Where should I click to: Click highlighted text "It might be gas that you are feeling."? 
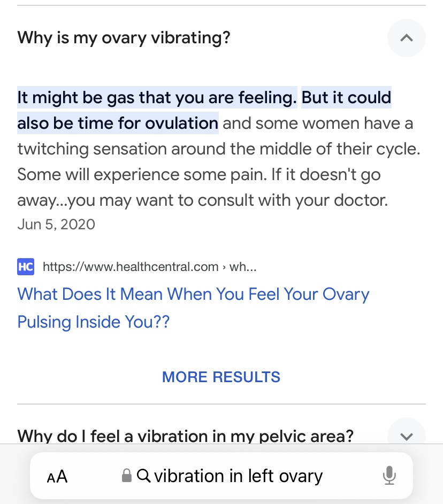tap(157, 98)
